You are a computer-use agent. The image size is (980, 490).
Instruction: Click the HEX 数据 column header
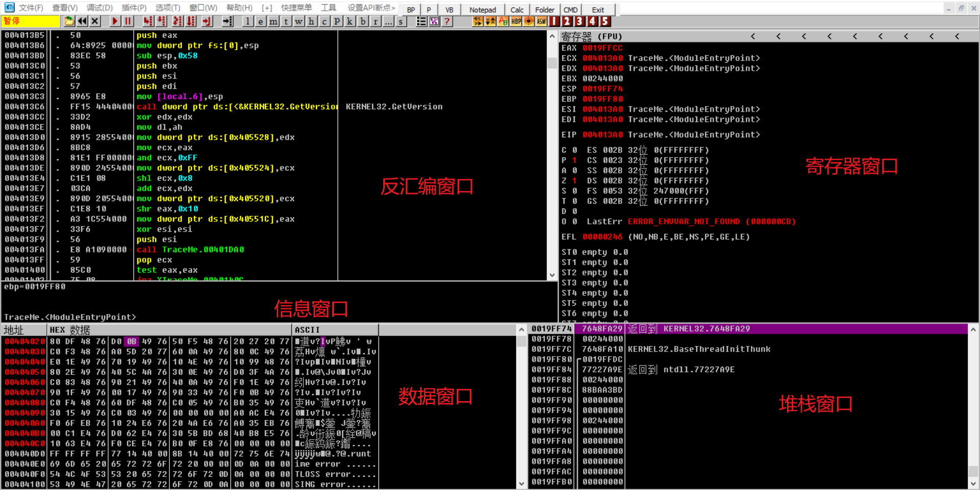coord(170,330)
